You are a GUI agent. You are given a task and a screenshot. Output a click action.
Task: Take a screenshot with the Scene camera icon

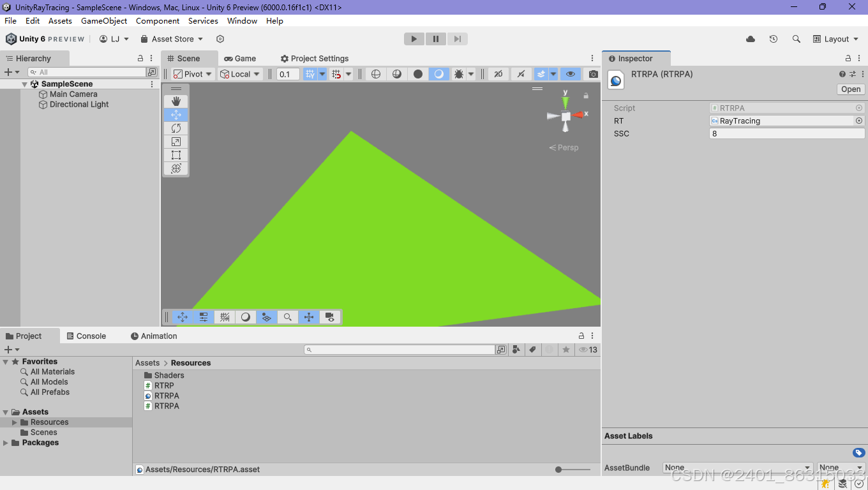coord(592,74)
